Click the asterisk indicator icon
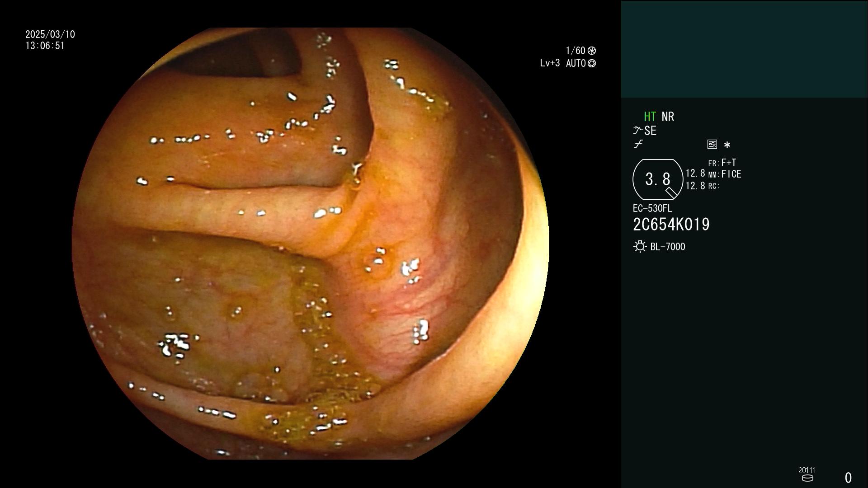Viewport: 868px width, 488px height. tap(727, 145)
